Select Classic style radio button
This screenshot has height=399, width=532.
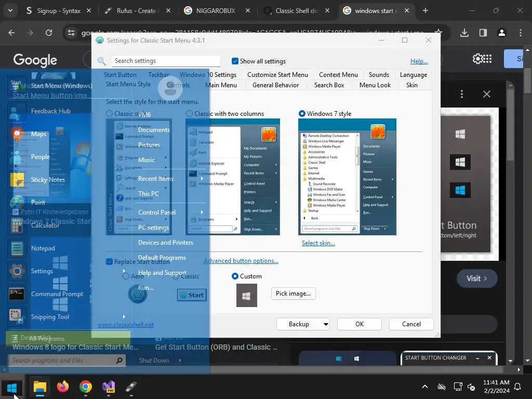(109, 114)
